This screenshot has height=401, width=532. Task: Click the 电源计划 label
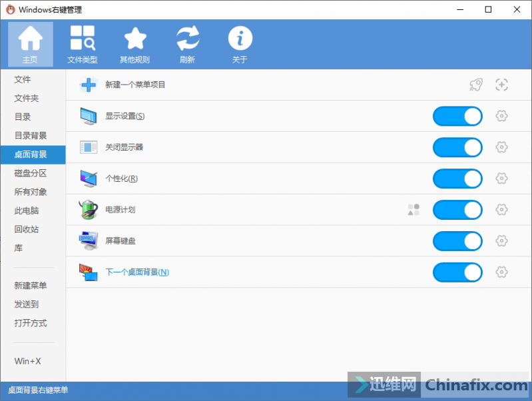[x=120, y=210]
